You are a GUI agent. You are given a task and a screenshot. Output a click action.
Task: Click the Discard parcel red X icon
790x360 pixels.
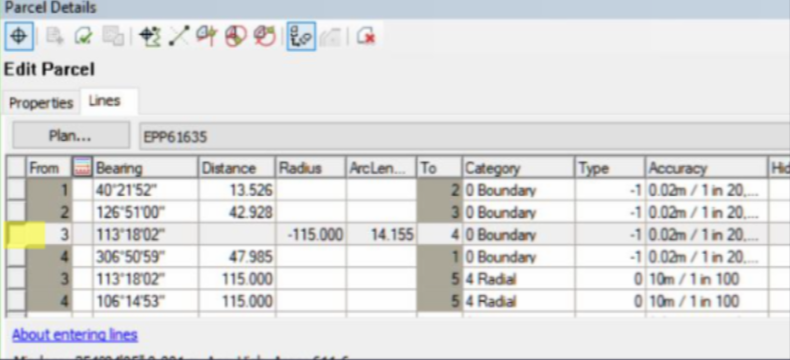point(365,37)
